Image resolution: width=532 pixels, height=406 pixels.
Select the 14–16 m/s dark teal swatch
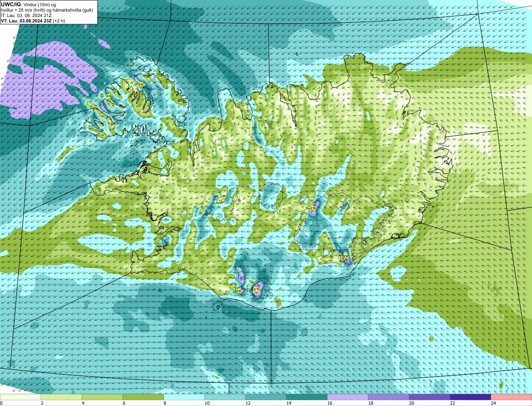pyautogui.click(x=307, y=397)
